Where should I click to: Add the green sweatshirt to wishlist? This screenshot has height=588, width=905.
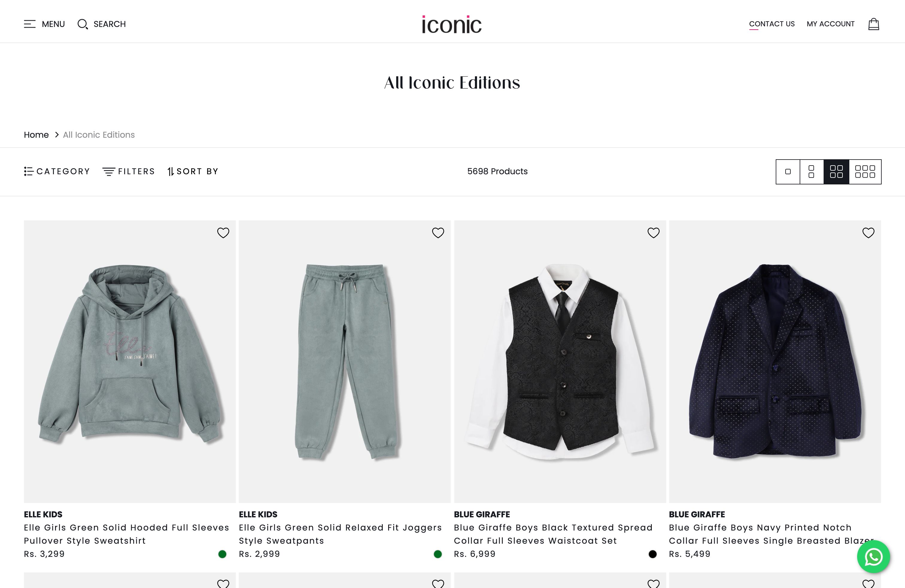coord(223,232)
